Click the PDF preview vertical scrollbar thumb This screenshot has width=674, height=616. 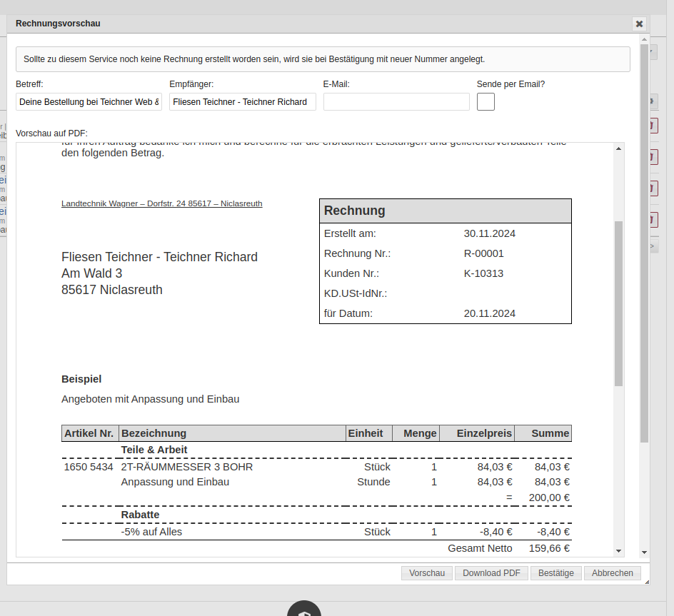(x=618, y=303)
